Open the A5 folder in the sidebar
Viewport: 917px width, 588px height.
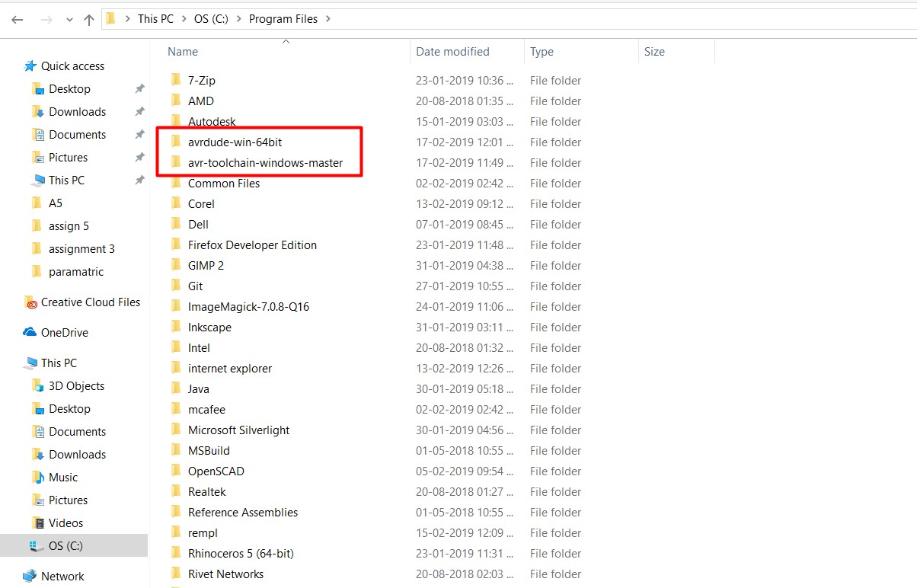pyautogui.click(x=56, y=203)
